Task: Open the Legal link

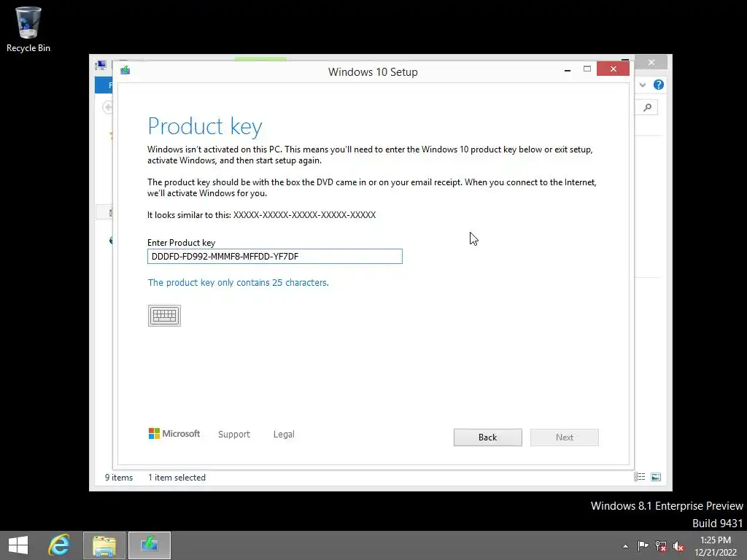Action: click(284, 435)
